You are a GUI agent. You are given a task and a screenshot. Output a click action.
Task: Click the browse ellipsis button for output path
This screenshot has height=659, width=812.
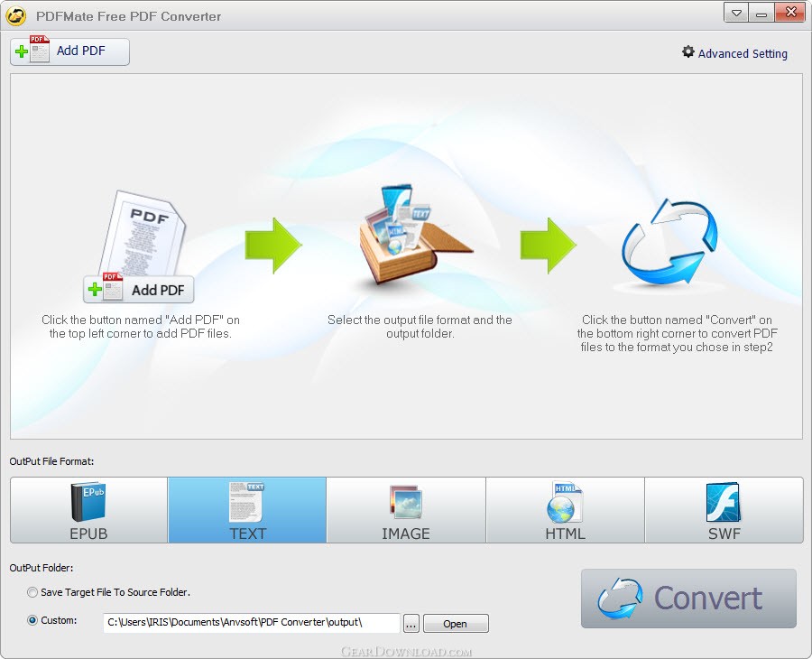coord(411,623)
